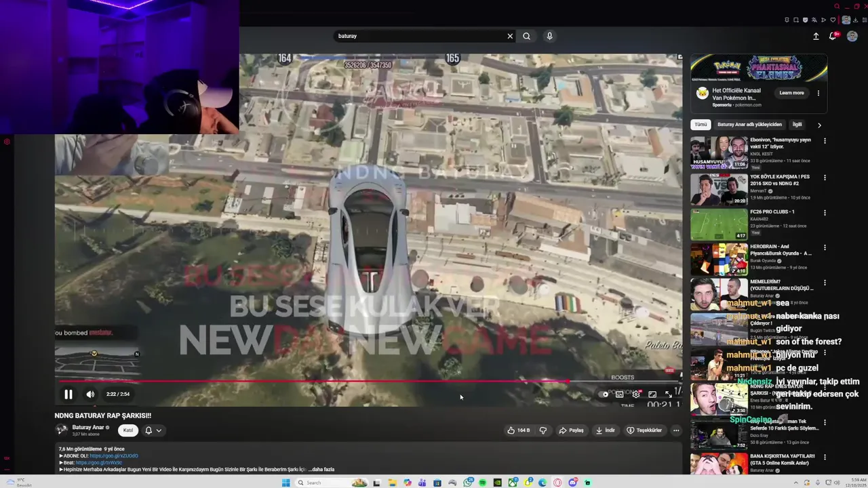Screen dimensions: 868x488
Task: Click the search magnifier button
Action: click(x=526, y=36)
